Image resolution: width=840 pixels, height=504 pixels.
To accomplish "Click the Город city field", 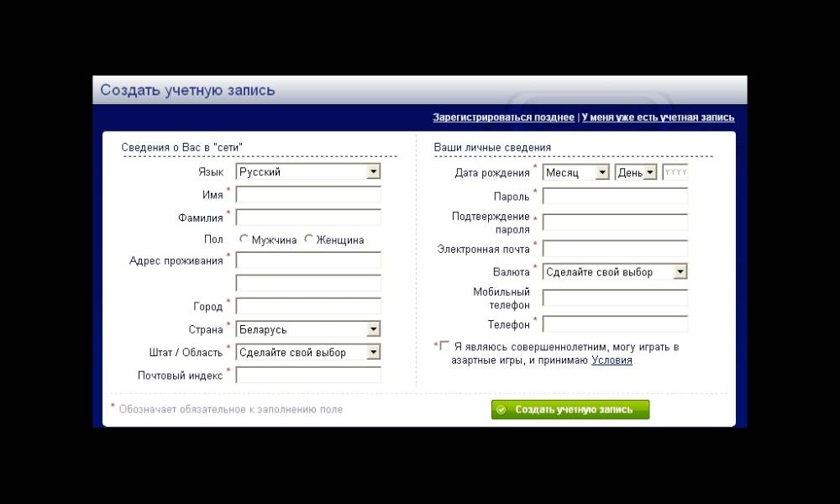I will (308, 307).
